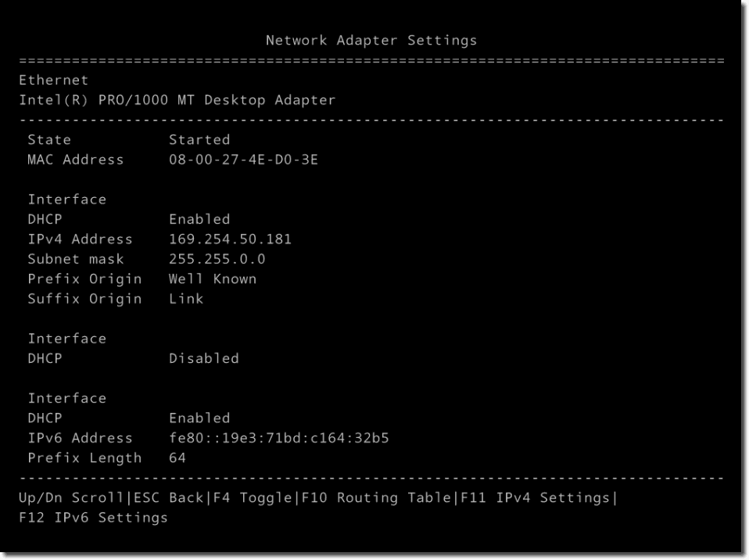Screen dimensions: 749x560
Task: Click the Started state value
Action: point(199,140)
